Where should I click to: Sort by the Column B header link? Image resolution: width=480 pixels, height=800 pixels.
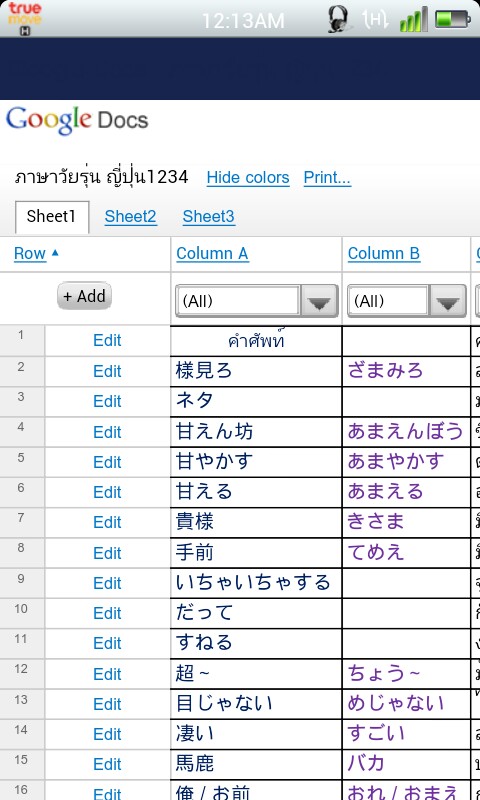click(384, 254)
